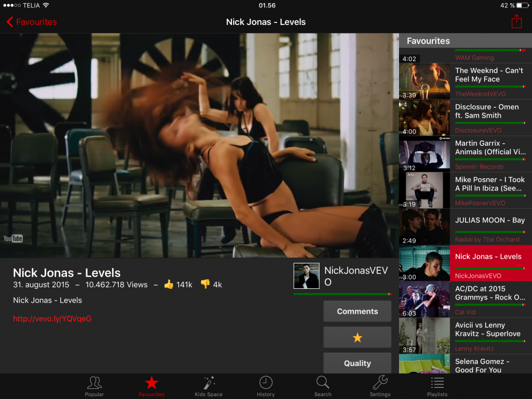Open the Search tab

tap(323, 386)
